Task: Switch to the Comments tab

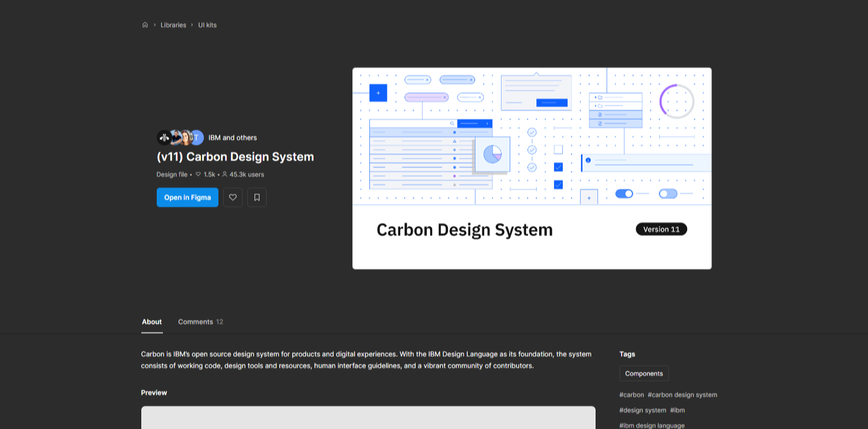Action: 200,322
